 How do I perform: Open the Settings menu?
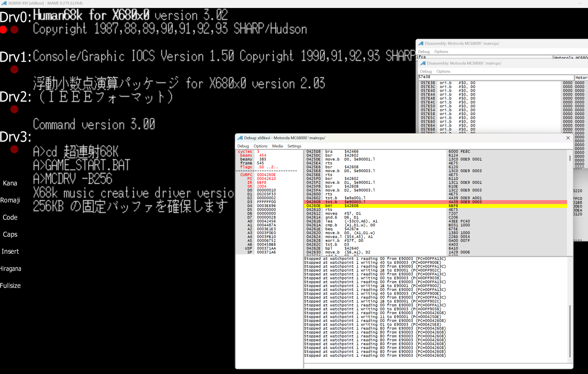[x=294, y=146]
